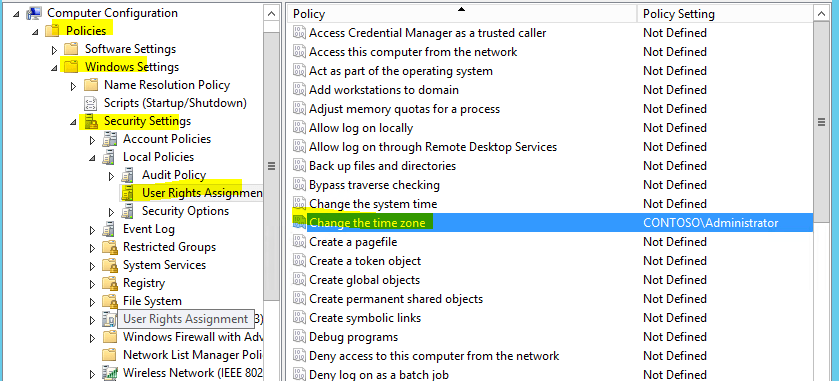This screenshot has height=381, width=839.
Task: Expand the Restricted Groups node
Action: point(92,248)
